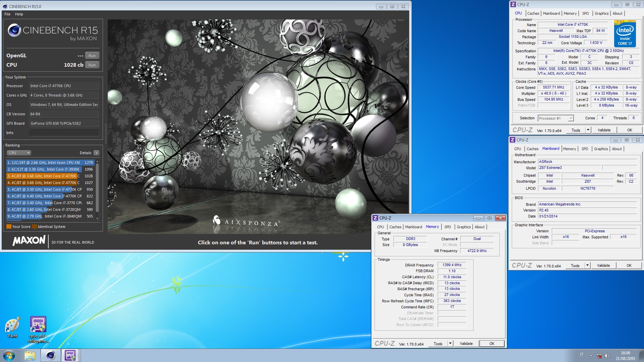The image size is (644, 362).
Task: Click Tools in the CPU window
Action: [x=576, y=130]
